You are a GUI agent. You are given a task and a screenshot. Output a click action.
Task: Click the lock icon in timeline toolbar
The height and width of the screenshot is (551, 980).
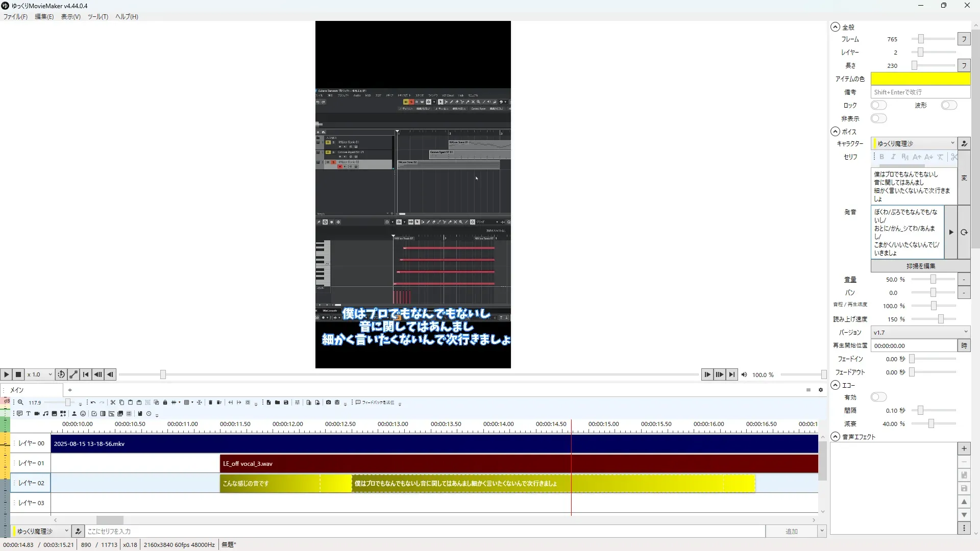point(165,403)
